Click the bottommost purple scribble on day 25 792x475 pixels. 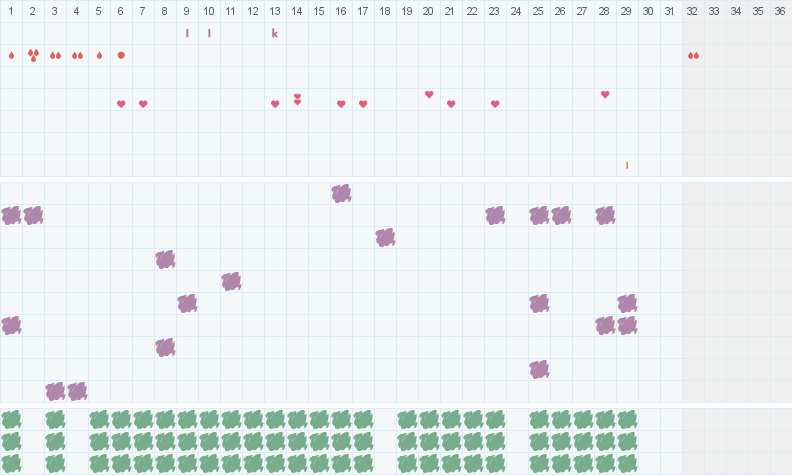click(x=539, y=369)
